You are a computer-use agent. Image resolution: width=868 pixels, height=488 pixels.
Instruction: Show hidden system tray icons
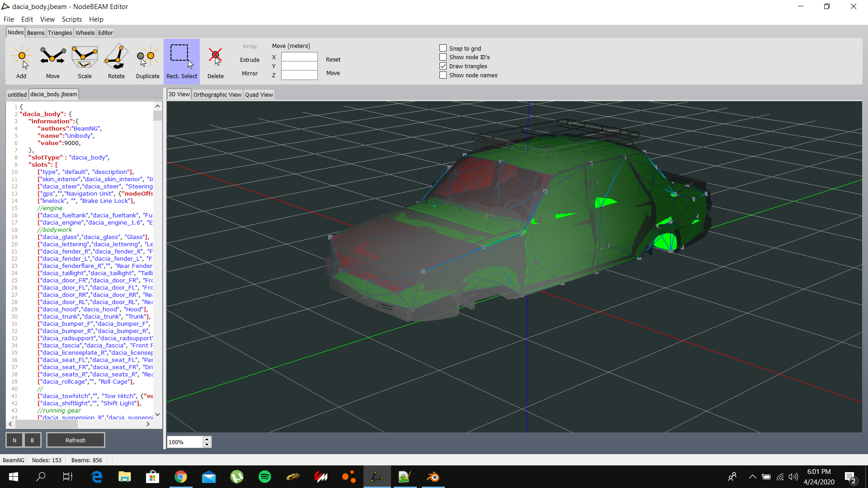click(x=752, y=477)
